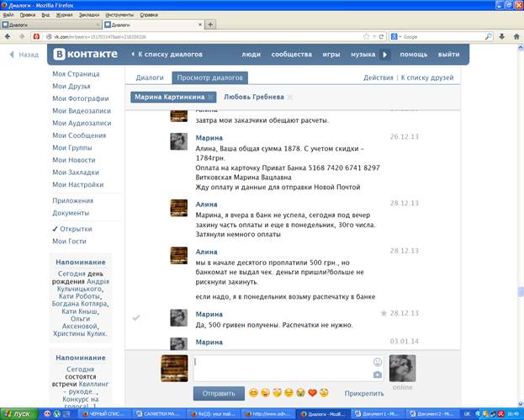Select the Просмотр диалогов tab
This screenshot has height=420, width=524.
[210, 77]
